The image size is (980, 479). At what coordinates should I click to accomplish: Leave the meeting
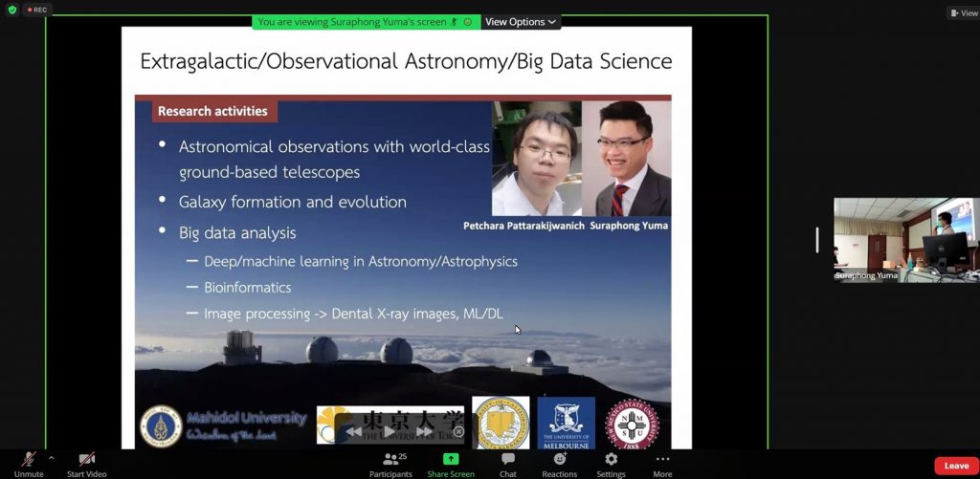tap(956, 466)
